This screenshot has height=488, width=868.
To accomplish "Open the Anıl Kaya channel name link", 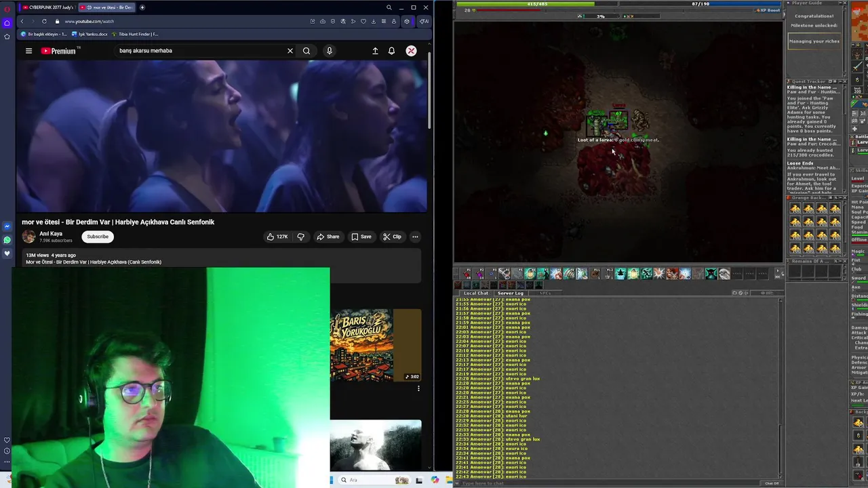I will [x=51, y=234].
